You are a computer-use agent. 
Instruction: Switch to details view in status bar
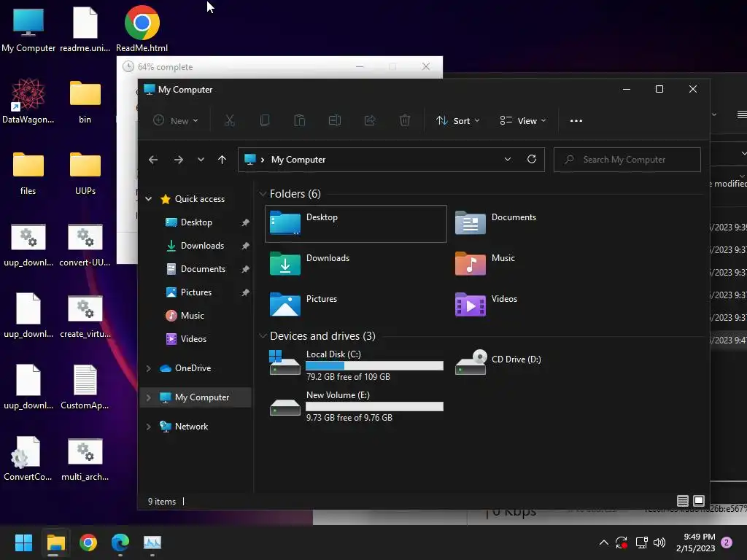(682, 501)
